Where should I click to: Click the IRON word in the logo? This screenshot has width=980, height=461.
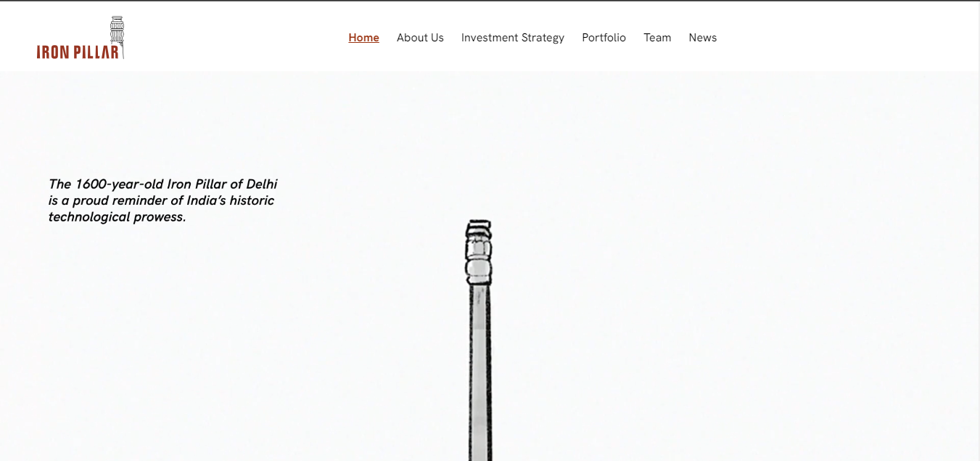coord(52,52)
